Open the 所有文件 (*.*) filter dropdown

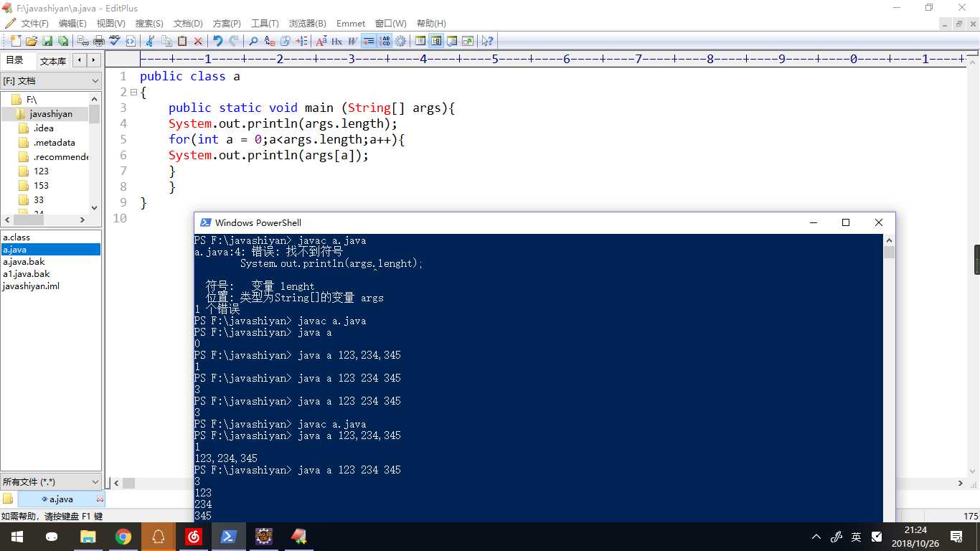tap(51, 482)
